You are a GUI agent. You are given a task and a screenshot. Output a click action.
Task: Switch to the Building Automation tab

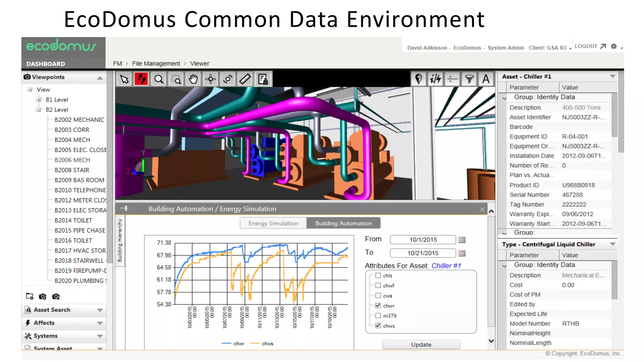pyautogui.click(x=343, y=223)
